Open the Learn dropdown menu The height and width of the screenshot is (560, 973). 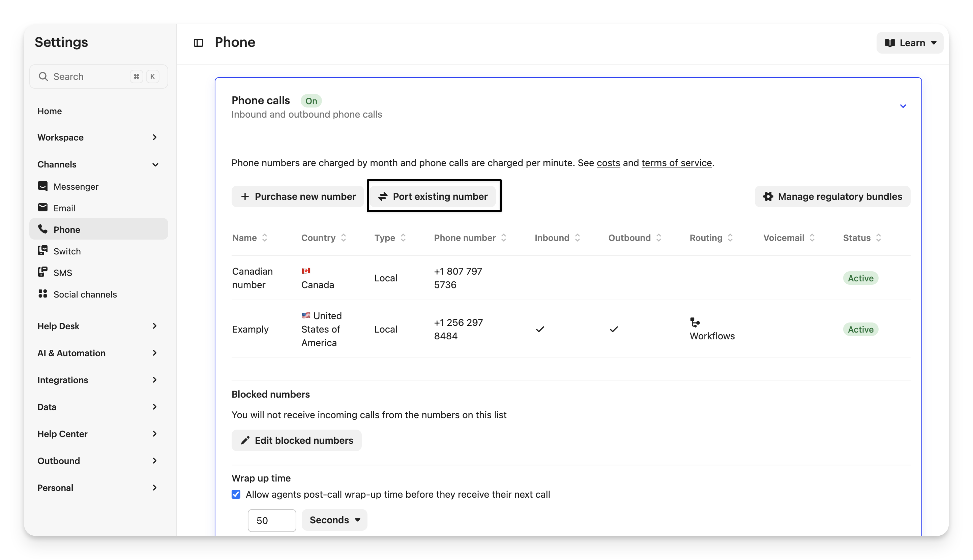click(910, 43)
